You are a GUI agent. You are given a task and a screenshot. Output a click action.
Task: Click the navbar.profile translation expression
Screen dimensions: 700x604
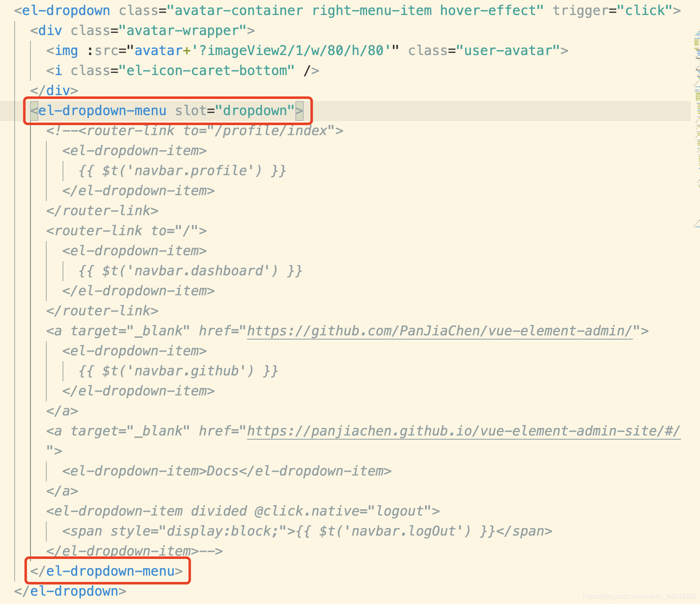182,170
